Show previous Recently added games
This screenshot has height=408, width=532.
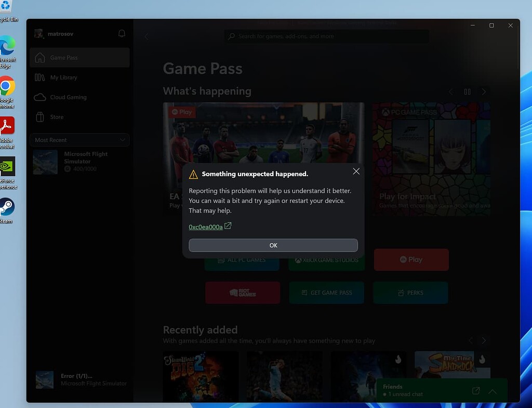tap(471, 340)
